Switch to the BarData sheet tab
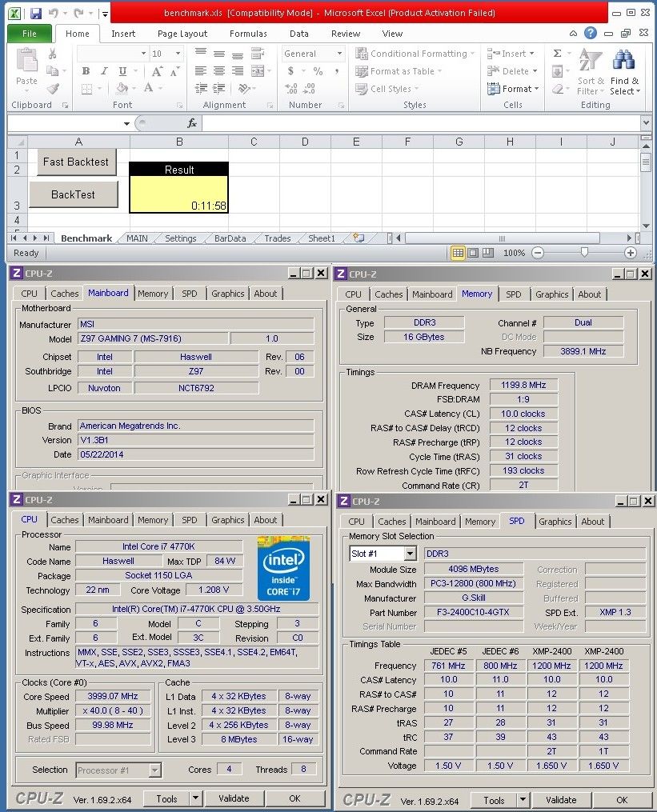Image resolution: width=657 pixels, height=812 pixels. click(230, 238)
